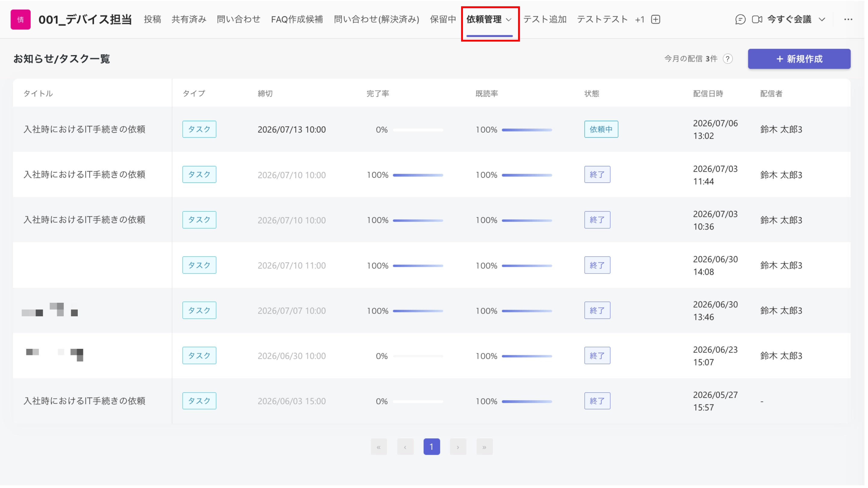
Task: Jump to last page with » button
Action: tap(485, 447)
